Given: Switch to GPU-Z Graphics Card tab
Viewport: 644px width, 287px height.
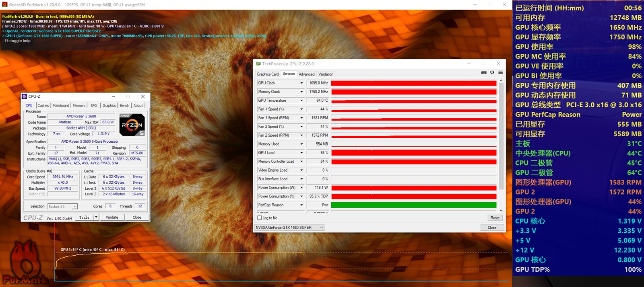Looking at the screenshot, I should 268,74.
